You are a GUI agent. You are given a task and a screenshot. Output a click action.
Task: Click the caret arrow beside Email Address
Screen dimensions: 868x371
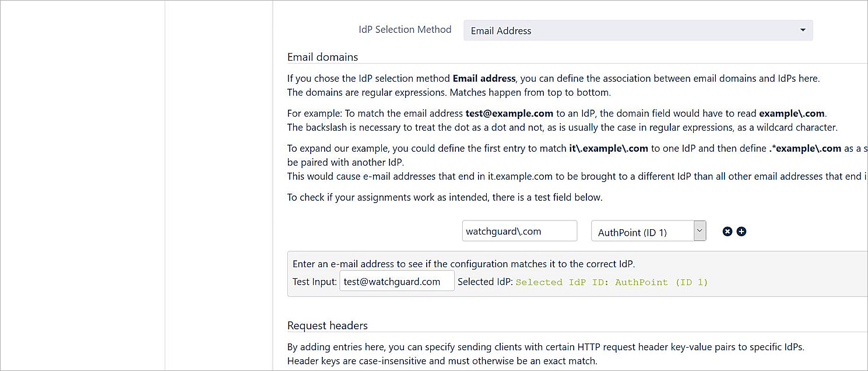click(803, 30)
